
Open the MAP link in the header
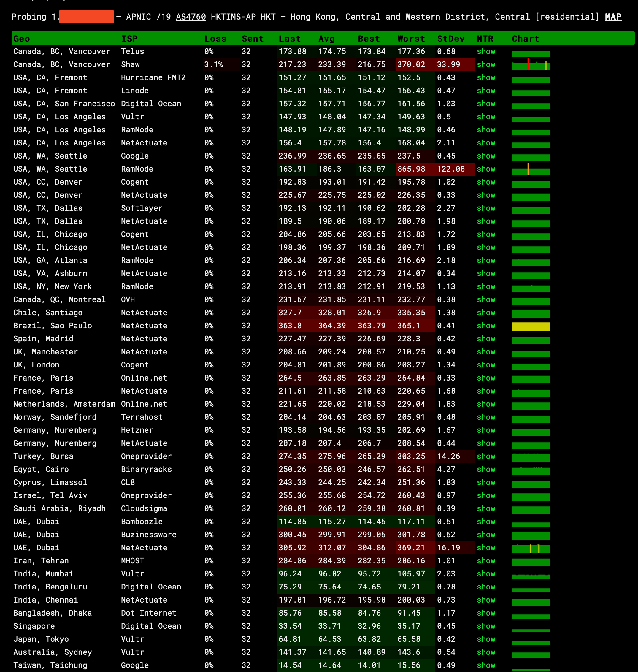click(613, 17)
